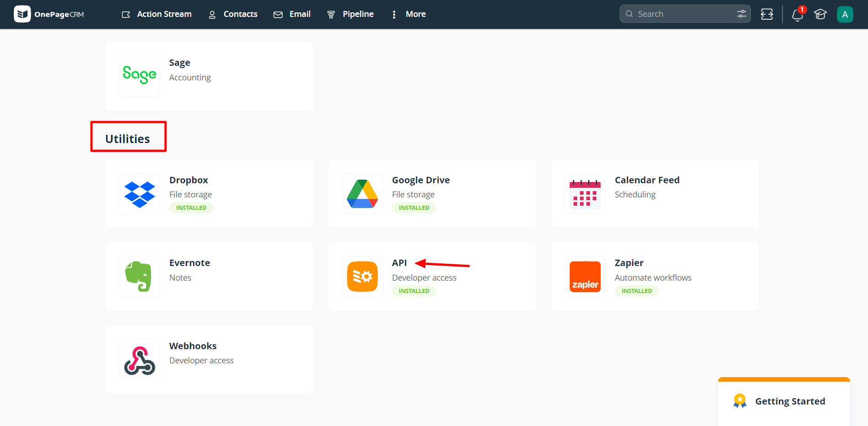Viewport: 868px width, 426px height.
Task: Open the graduation cap help icon
Action: coord(820,15)
